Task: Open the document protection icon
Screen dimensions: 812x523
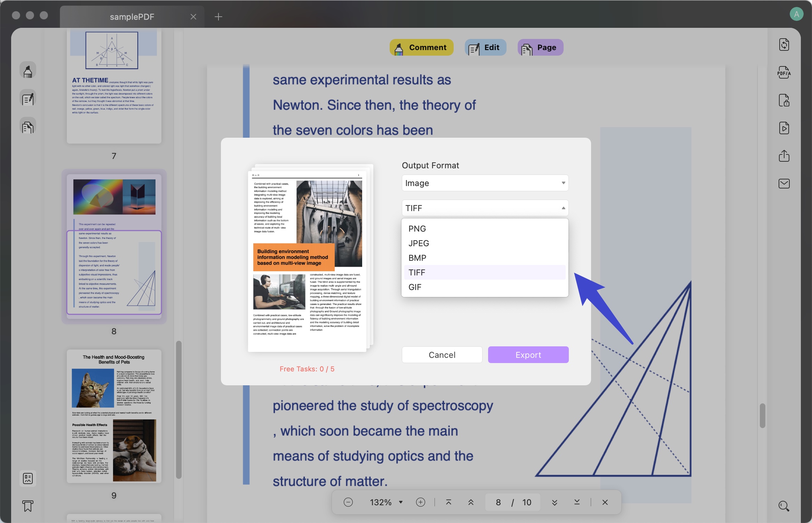Action: (x=784, y=100)
